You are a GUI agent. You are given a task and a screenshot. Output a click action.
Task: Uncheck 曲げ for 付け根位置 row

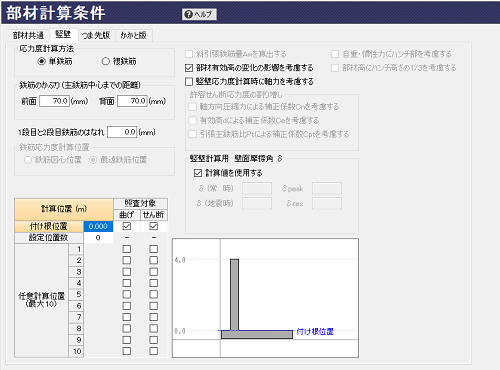[127, 226]
